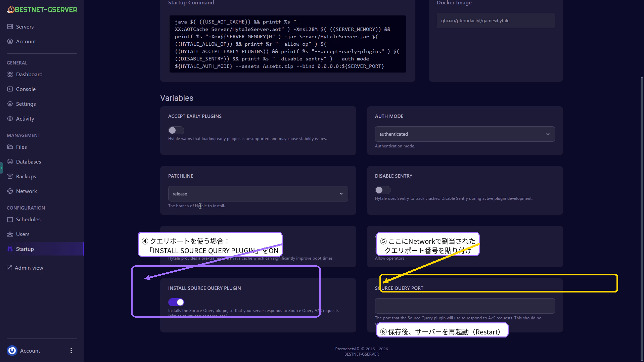Screen dimensions: 644x362
Task: Go to the Files menu item
Action: pos(21,147)
